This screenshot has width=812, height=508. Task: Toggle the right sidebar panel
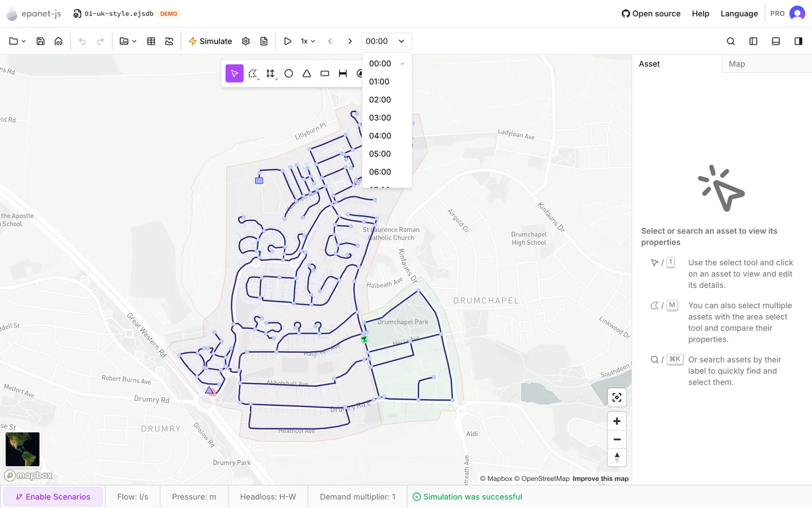point(798,41)
